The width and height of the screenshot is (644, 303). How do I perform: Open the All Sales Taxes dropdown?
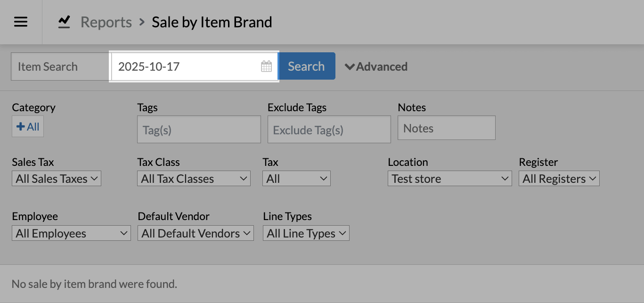click(x=57, y=179)
